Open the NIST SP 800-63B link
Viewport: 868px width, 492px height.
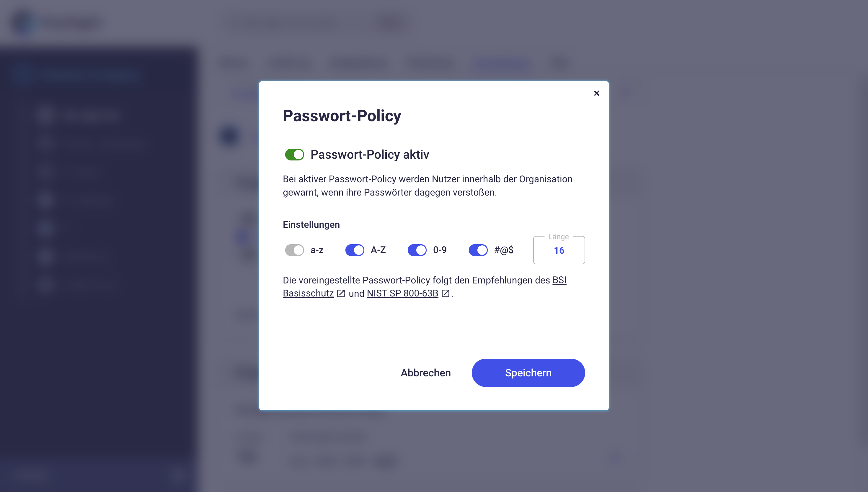click(402, 293)
